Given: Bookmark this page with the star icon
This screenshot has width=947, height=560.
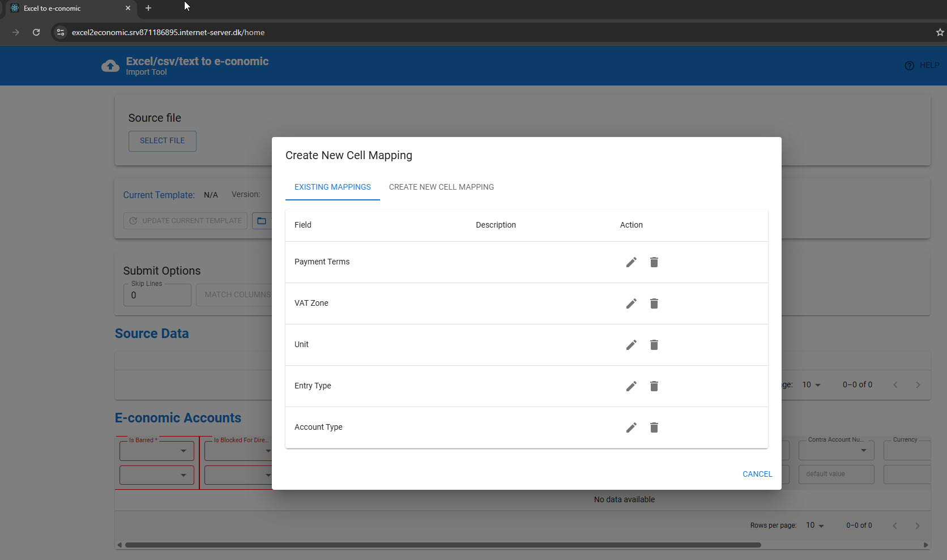Looking at the screenshot, I should (940, 32).
